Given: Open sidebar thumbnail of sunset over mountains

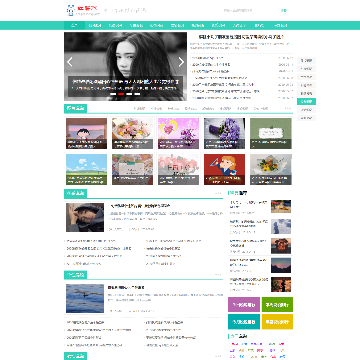Looking at the screenshot, I should pos(281,265).
